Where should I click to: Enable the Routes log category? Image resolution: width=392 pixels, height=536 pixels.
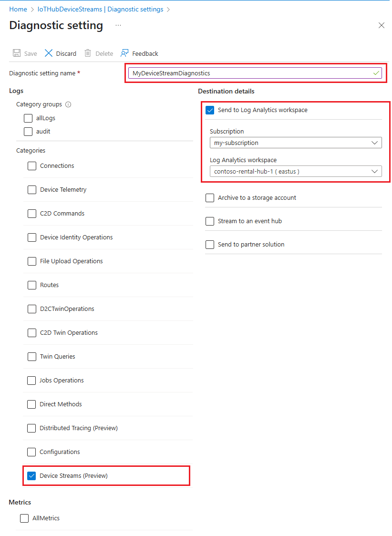(31, 285)
